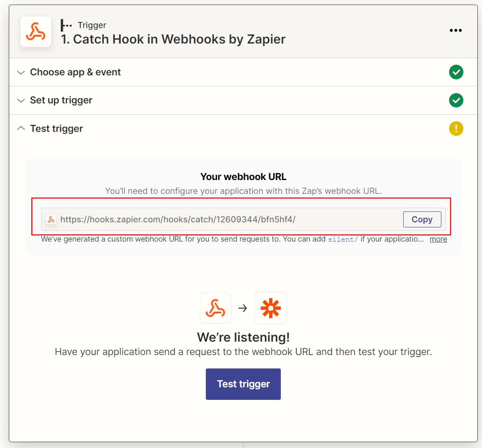Open the Set up trigger section
This screenshot has height=448, width=482.
(x=61, y=100)
